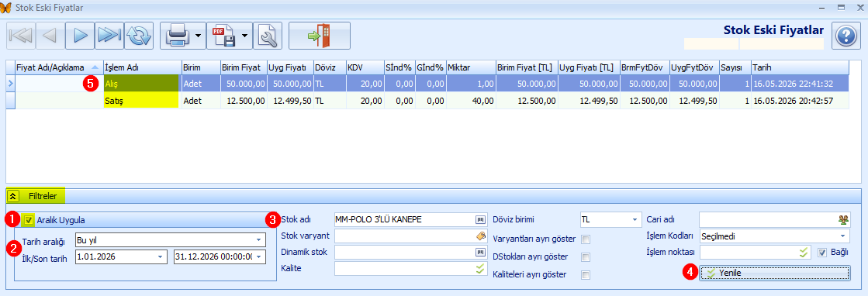Click the İşlem noktası input field
This screenshot has width=868, height=296.
tap(749, 253)
